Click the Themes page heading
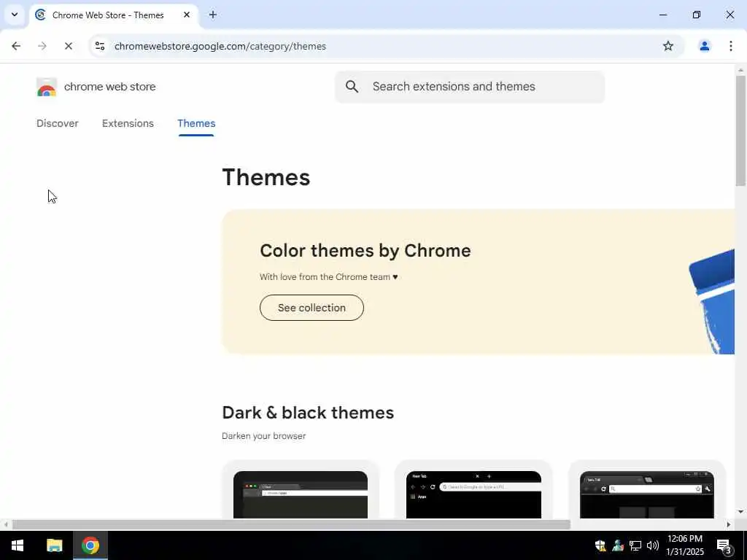The image size is (747, 560). pos(266,177)
